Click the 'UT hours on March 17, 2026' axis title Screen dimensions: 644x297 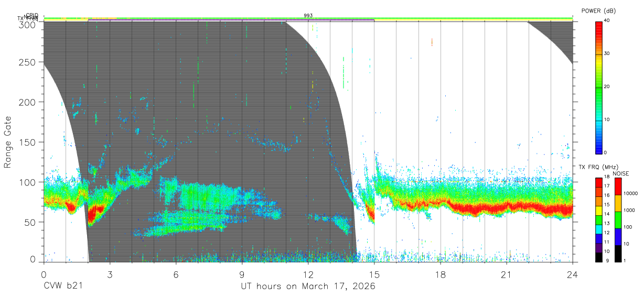308,287
